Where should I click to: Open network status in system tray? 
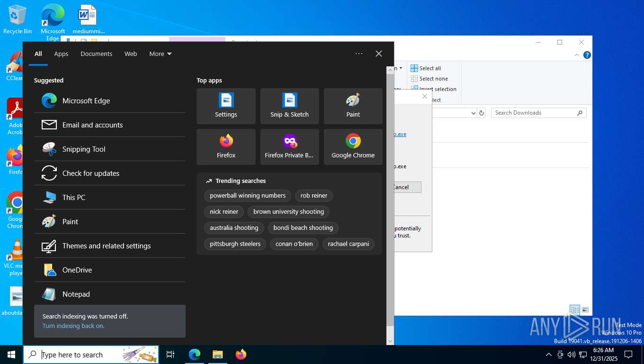pos(583,355)
